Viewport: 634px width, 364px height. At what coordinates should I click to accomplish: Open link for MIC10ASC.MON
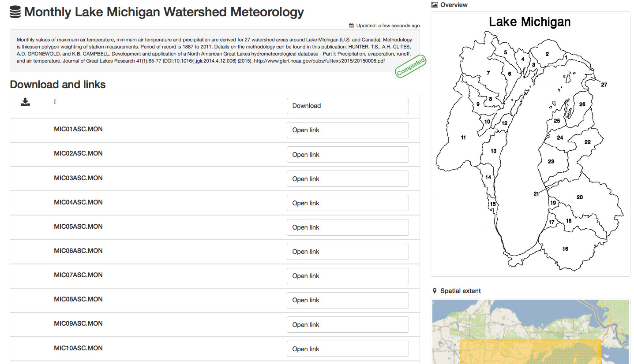348,349
